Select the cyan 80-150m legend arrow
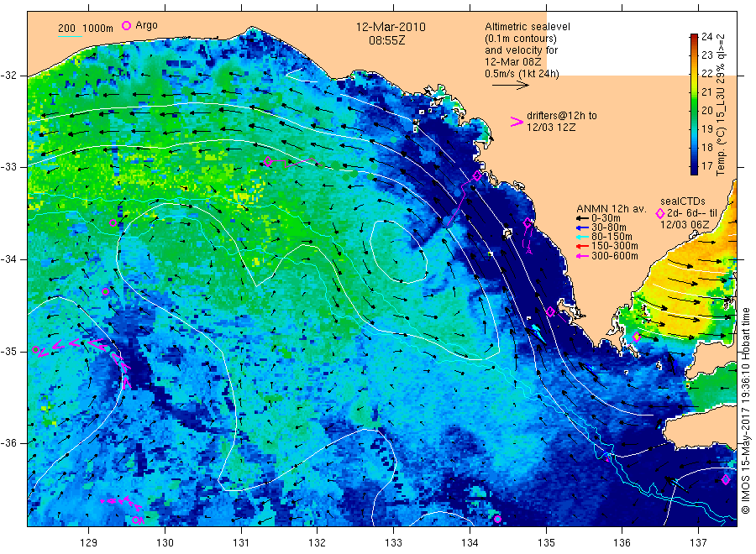756x554 pixels. [x=582, y=237]
